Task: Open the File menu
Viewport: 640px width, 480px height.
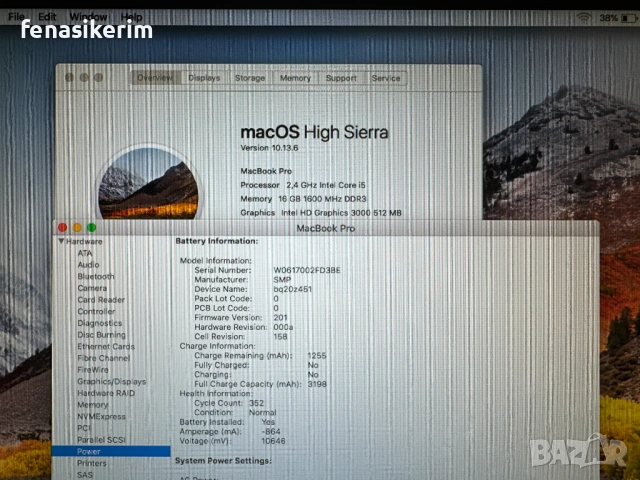Action: pyautogui.click(x=16, y=17)
